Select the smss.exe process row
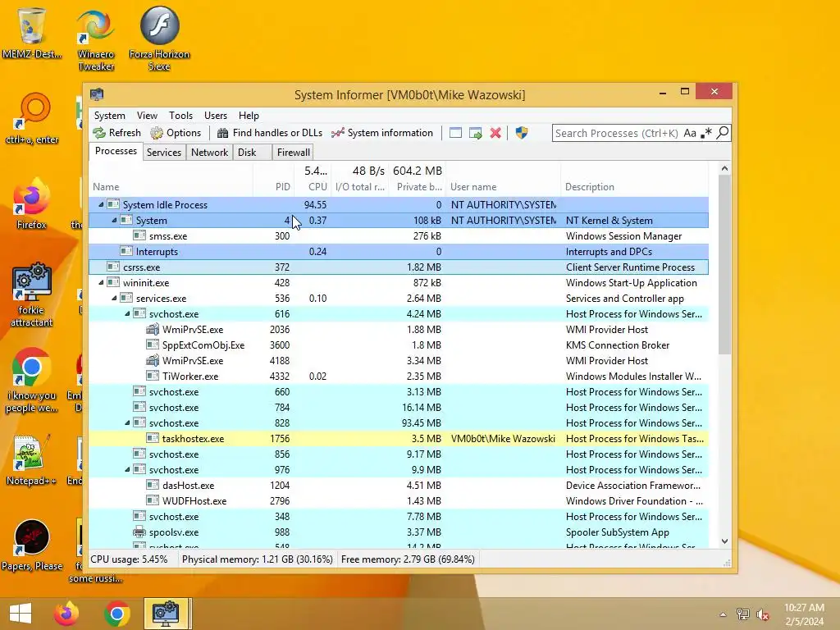This screenshot has height=630, width=840. [x=399, y=236]
